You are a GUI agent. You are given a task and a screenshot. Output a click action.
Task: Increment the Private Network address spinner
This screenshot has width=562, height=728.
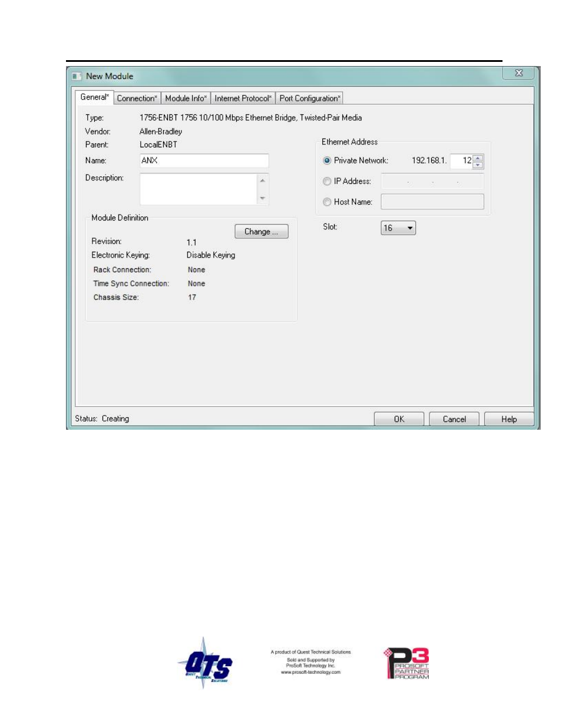[478, 157]
